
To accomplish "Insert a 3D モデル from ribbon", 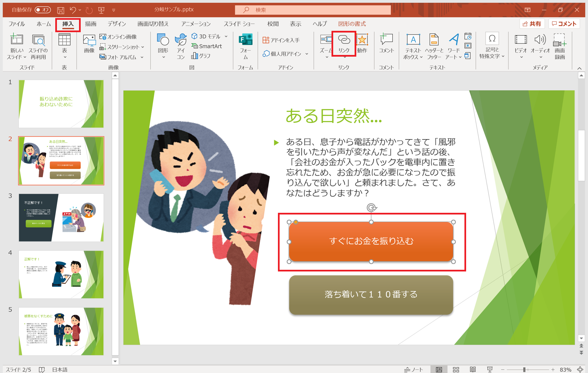I will (x=206, y=36).
